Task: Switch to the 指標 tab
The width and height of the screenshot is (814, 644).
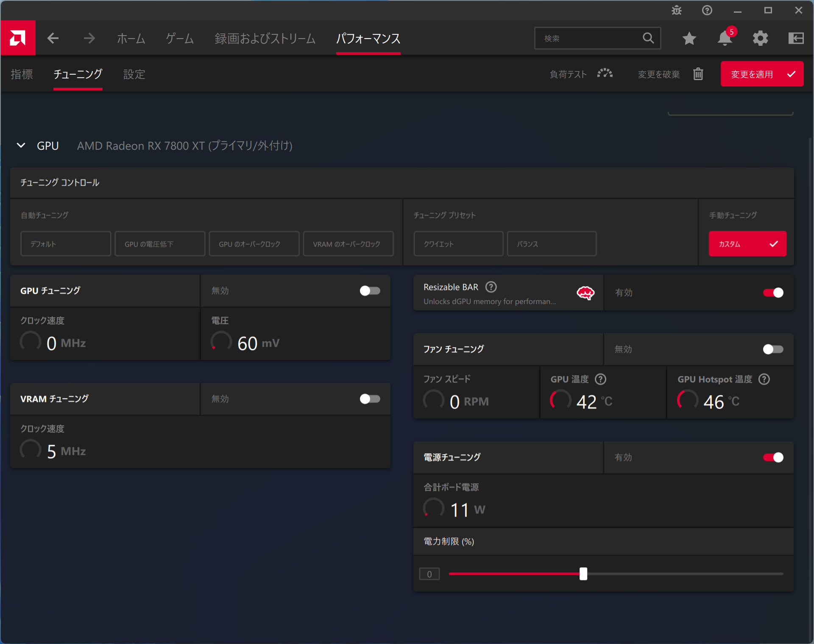Action: click(22, 74)
